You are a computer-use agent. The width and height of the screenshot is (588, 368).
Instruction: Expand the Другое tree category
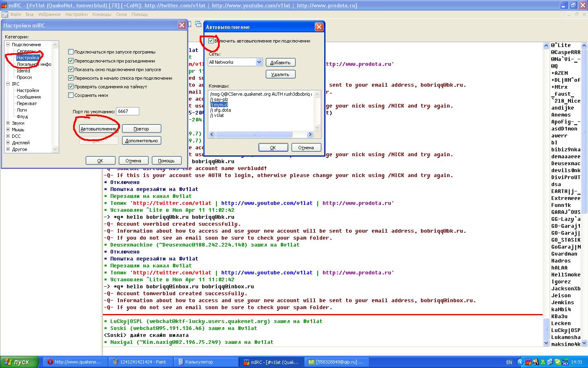point(8,149)
